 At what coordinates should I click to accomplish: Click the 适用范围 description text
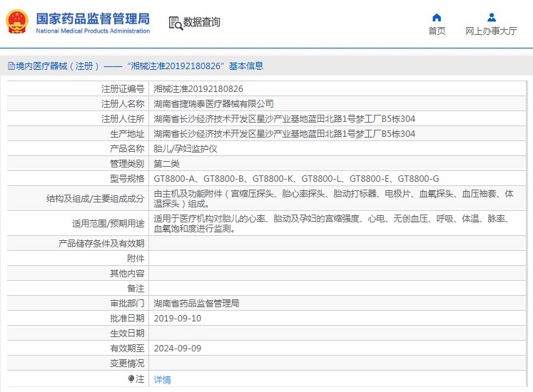click(x=331, y=224)
